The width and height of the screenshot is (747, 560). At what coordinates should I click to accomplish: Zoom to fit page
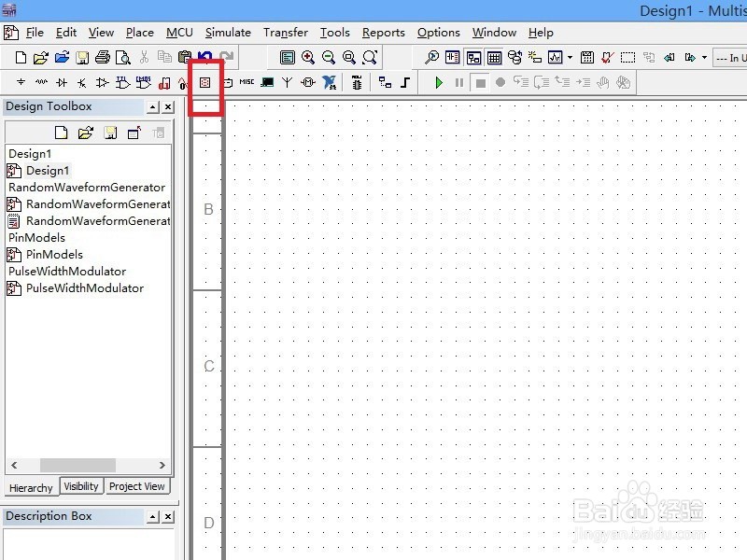(370, 58)
